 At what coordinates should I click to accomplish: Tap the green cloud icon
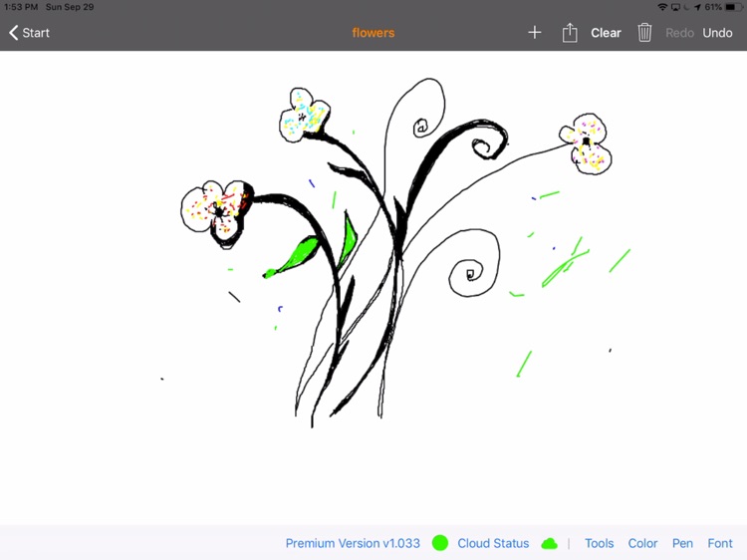click(x=549, y=543)
